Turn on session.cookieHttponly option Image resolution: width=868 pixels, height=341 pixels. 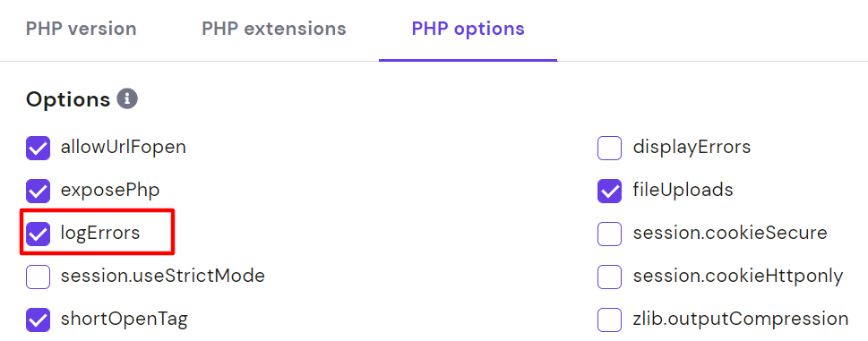(x=609, y=277)
